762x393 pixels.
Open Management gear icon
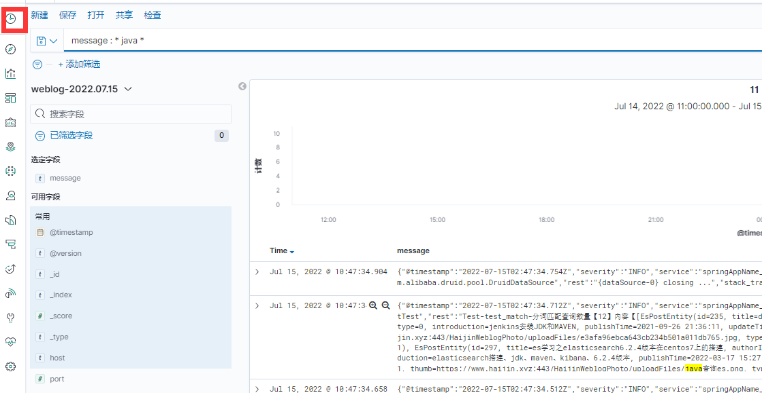(x=11, y=366)
